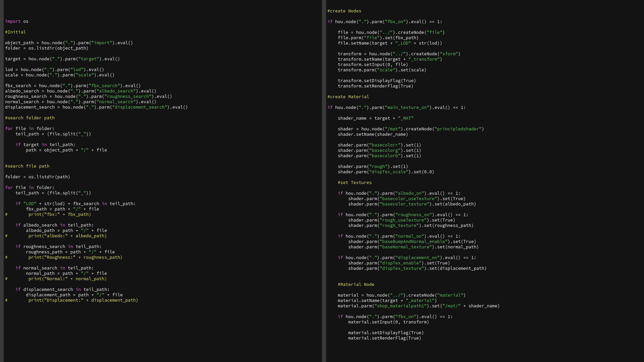Select the #search folder path comment

click(x=30, y=118)
